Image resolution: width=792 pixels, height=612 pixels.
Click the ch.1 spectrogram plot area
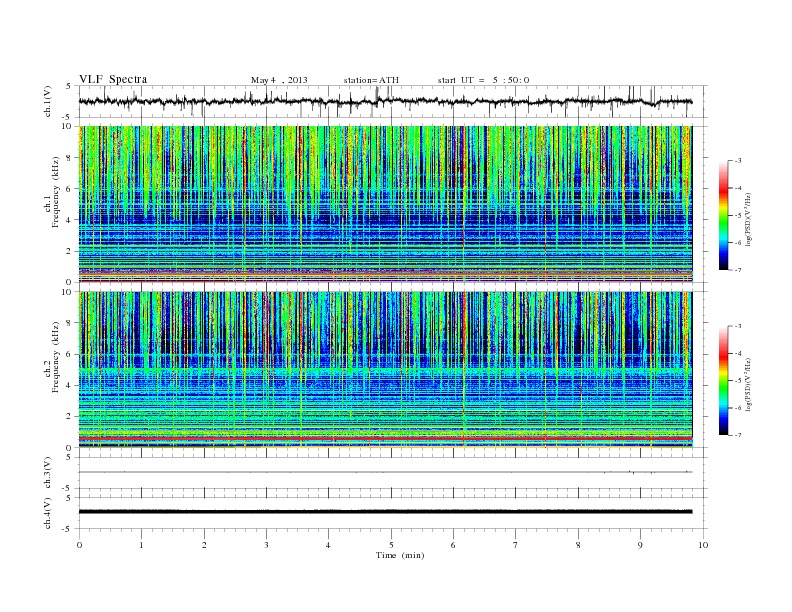(x=386, y=204)
